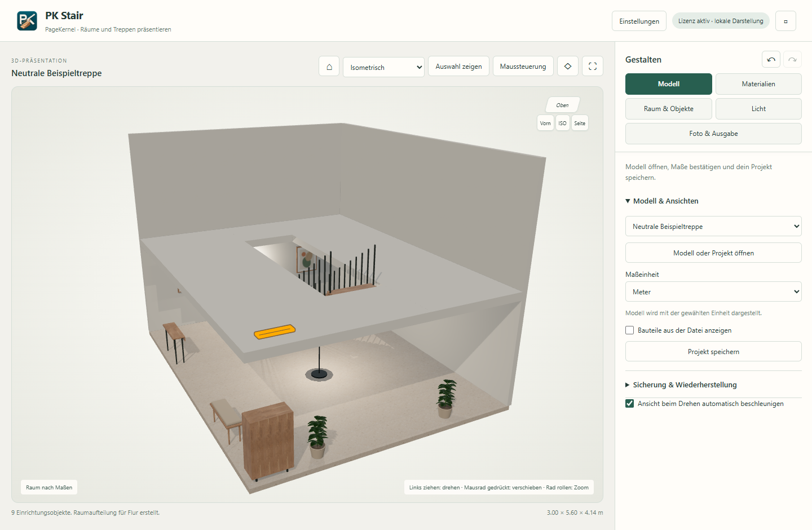Click Projekt speichern button
812x530 pixels.
point(713,351)
